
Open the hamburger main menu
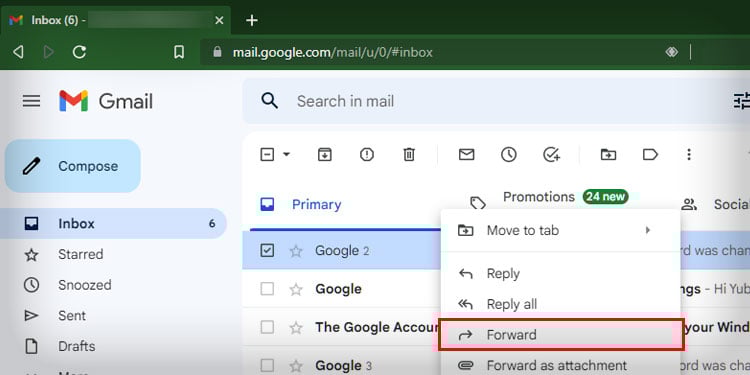click(x=32, y=101)
